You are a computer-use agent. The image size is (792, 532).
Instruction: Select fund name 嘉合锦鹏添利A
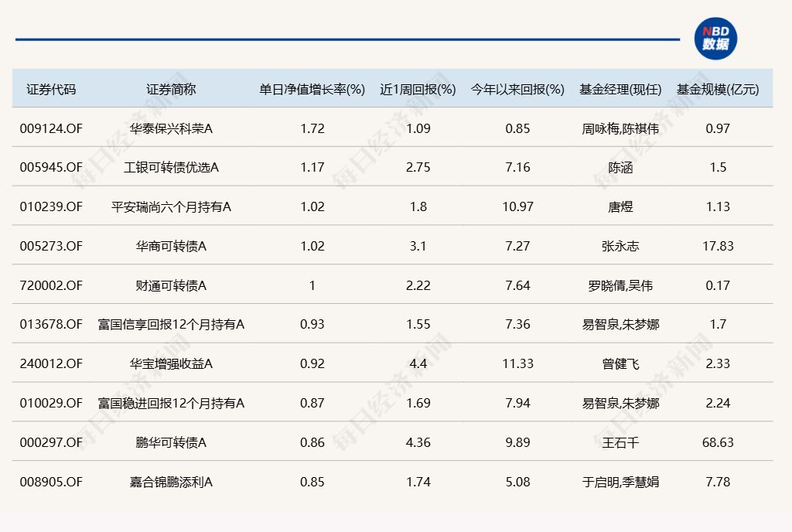click(171, 482)
